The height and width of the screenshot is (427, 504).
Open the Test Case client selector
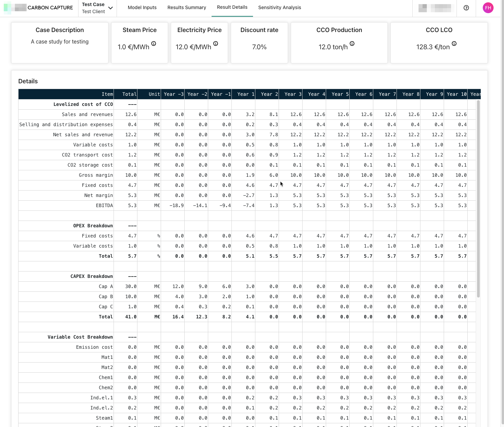93,8
